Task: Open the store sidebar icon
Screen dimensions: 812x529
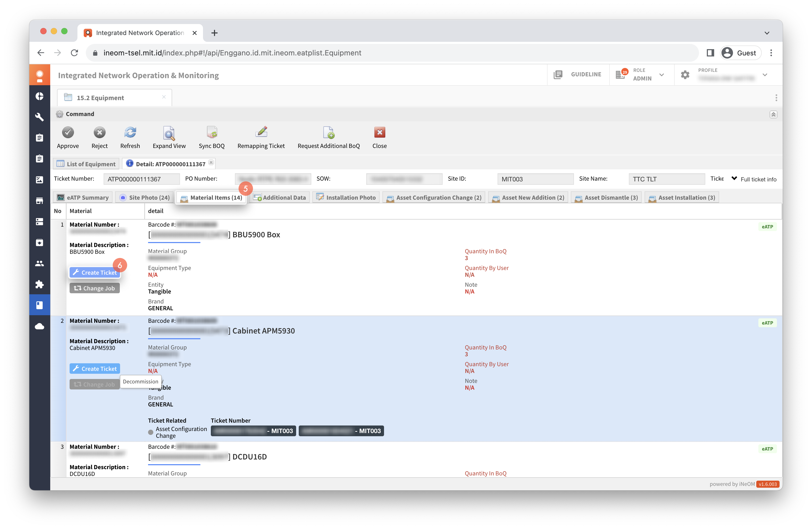Action: [40, 201]
